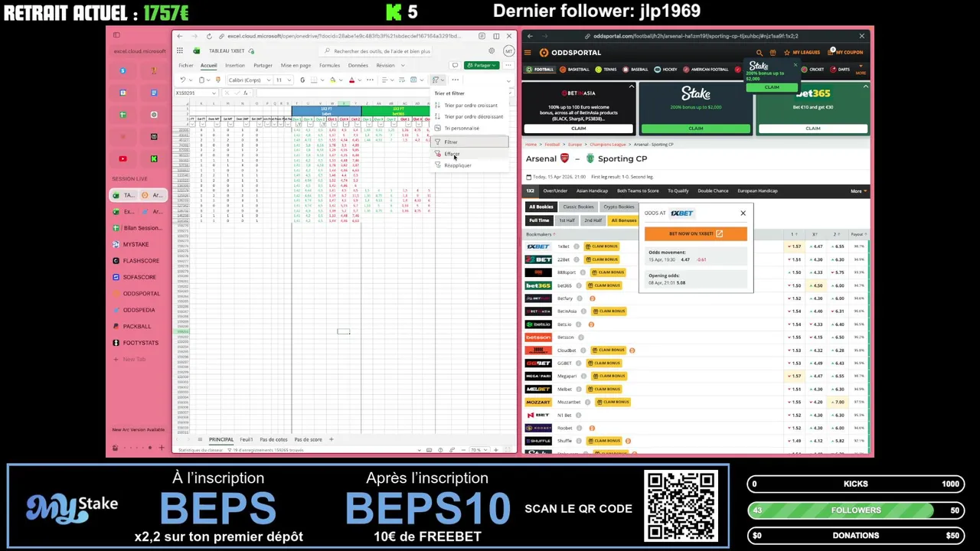The width and height of the screenshot is (980, 551).
Task: Click the Excel search tools field
Action: [377, 51]
